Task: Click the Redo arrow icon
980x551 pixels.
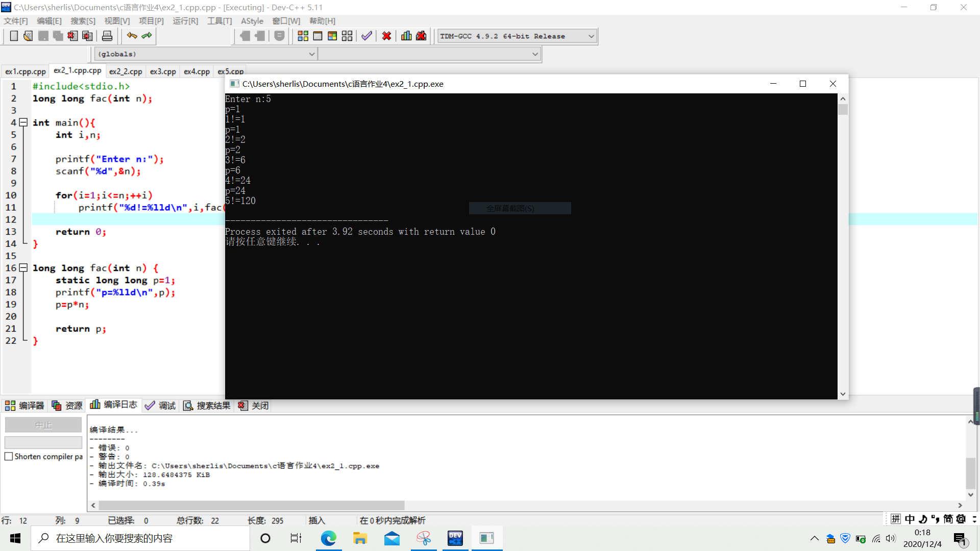Action: [147, 36]
